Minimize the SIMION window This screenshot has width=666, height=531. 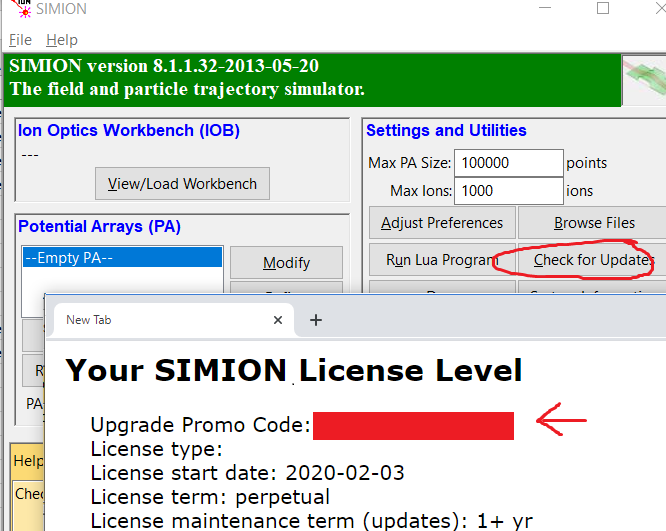point(545,8)
